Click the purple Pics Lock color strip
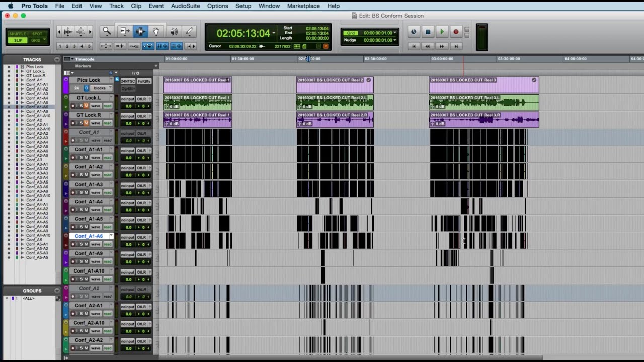The width and height of the screenshot is (644, 362). pos(66,85)
